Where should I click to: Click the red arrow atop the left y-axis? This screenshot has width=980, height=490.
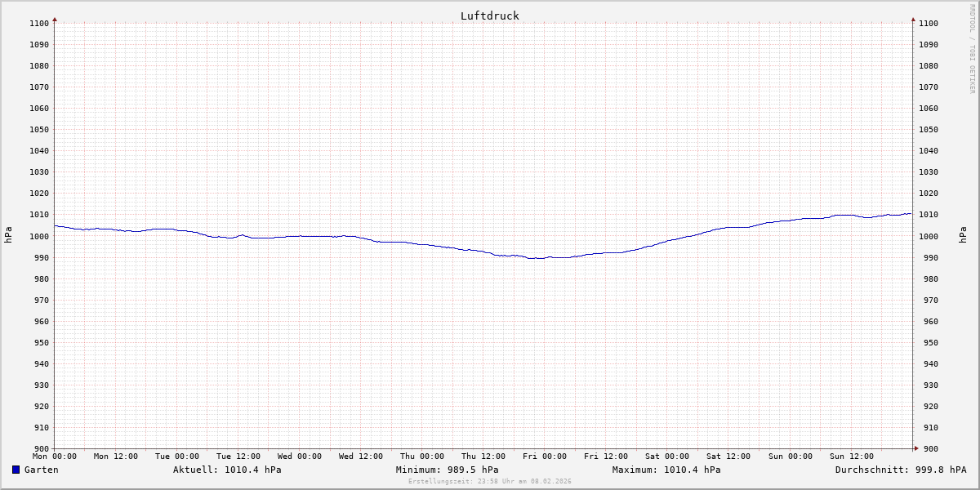click(55, 19)
